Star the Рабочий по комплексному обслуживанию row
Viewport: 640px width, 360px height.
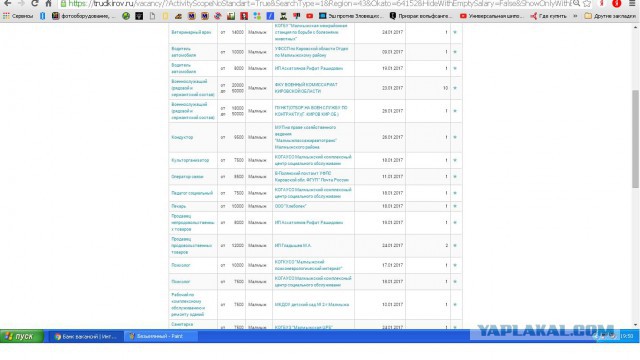click(455, 304)
